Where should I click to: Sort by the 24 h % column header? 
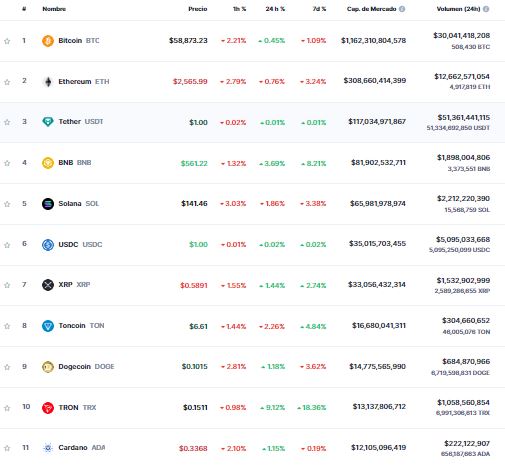coord(275,9)
